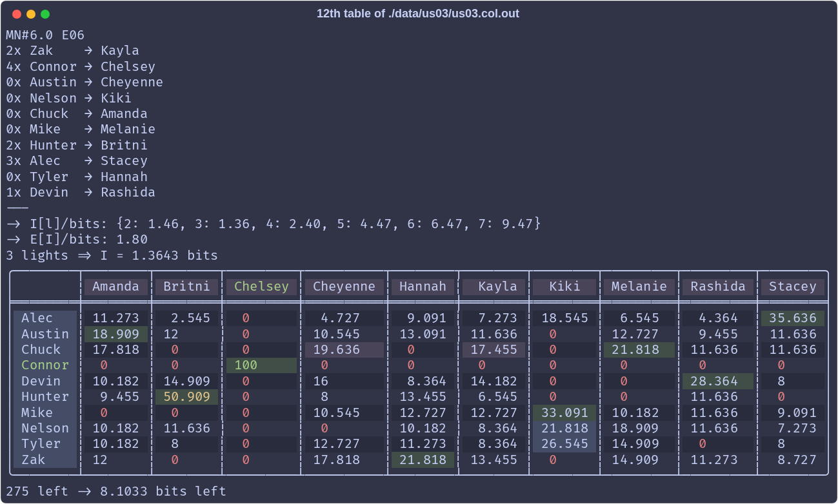The image size is (838, 504).
Task: Click the Zak row label
Action: (x=45, y=460)
